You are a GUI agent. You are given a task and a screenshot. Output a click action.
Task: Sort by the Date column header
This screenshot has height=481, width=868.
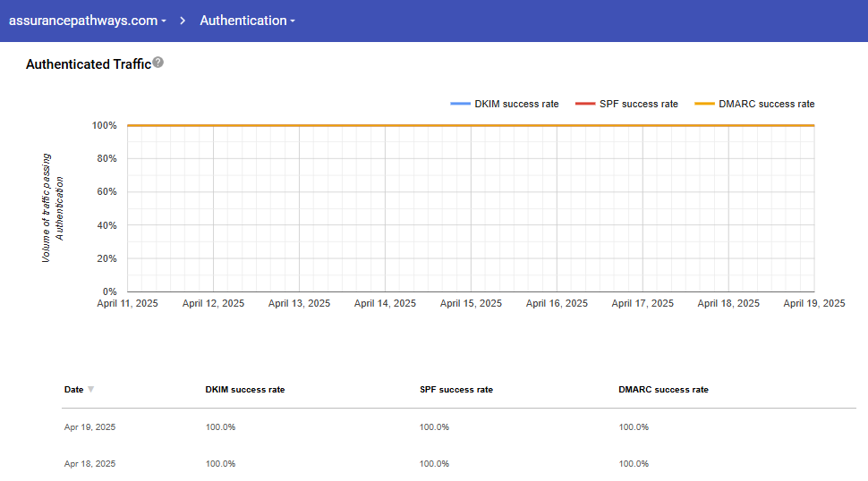[73, 390]
